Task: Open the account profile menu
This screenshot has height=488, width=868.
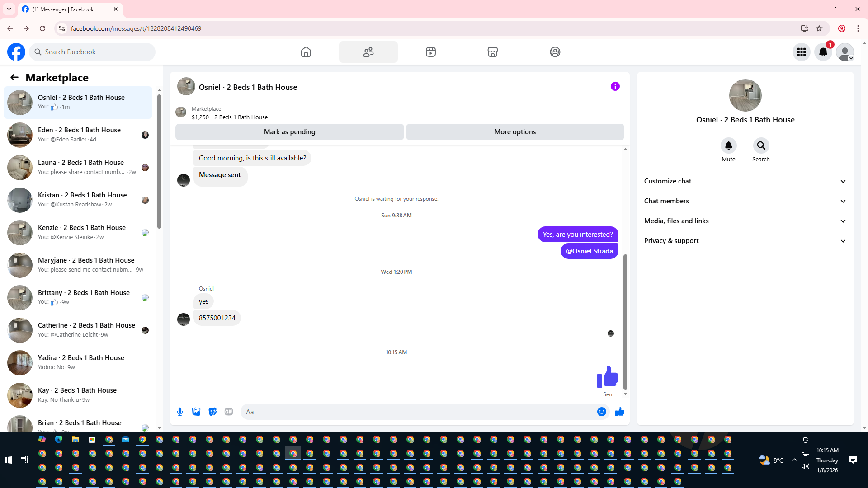Action: click(845, 52)
